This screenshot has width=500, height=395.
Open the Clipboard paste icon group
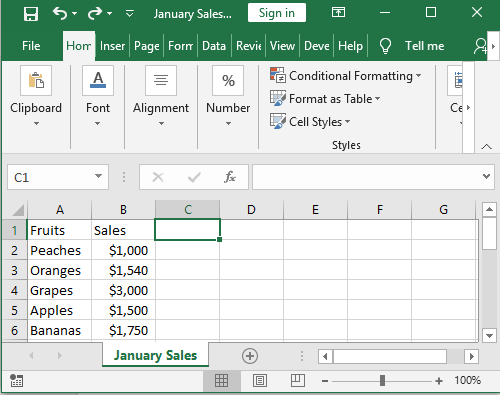36,80
